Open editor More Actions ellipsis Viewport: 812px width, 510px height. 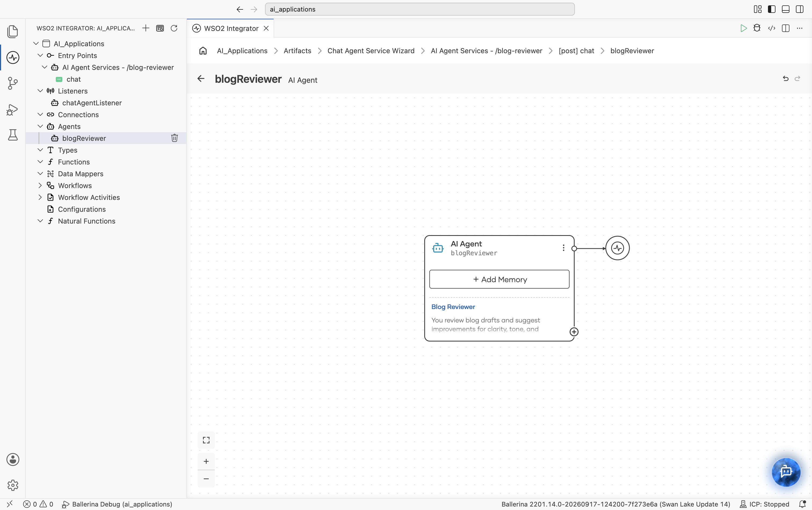(800, 28)
